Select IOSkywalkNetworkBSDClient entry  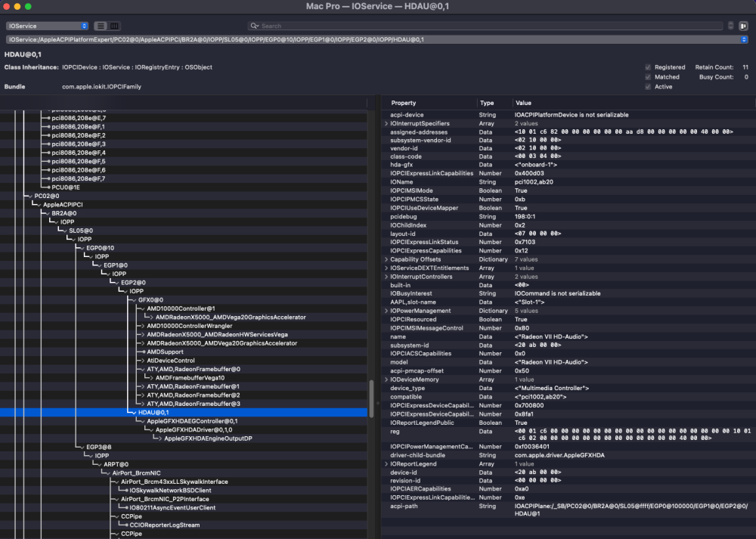tap(170, 491)
